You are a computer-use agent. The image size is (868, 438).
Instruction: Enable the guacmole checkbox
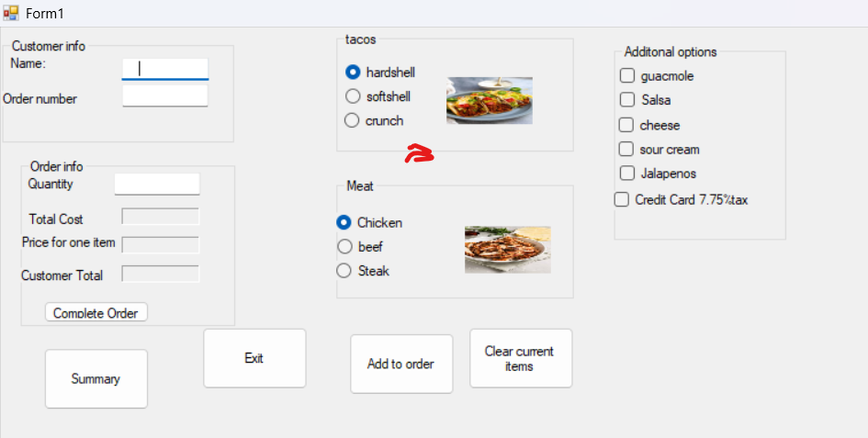(627, 76)
